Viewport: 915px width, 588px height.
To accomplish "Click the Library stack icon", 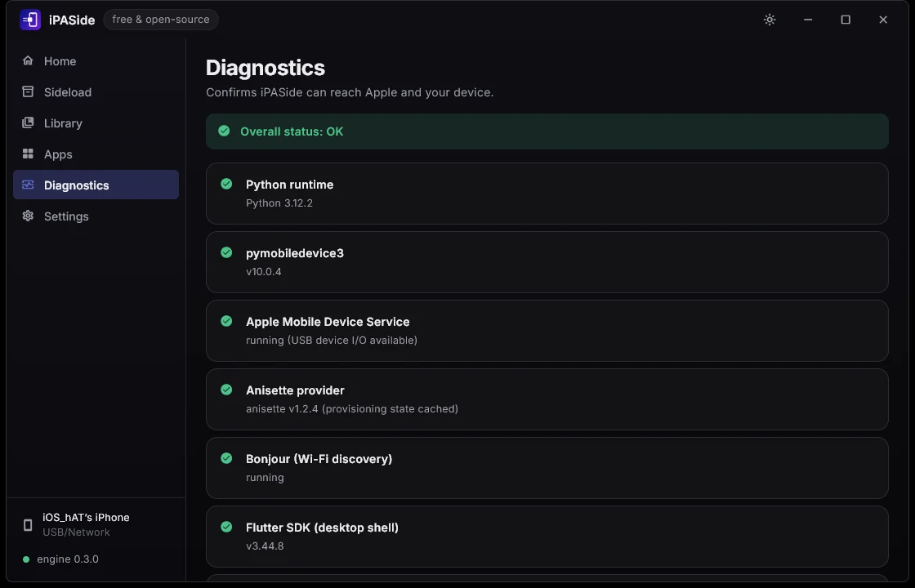I will pyautogui.click(x=28, y=122).
